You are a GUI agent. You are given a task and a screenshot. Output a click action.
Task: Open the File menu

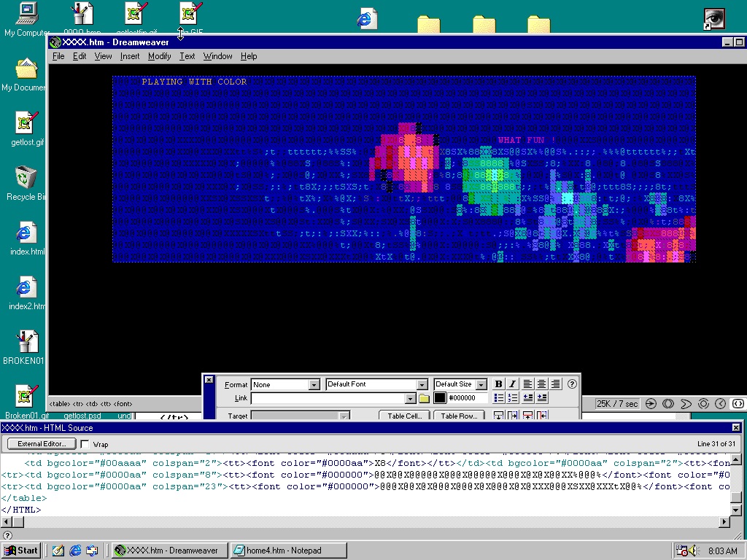coord(58,56)
